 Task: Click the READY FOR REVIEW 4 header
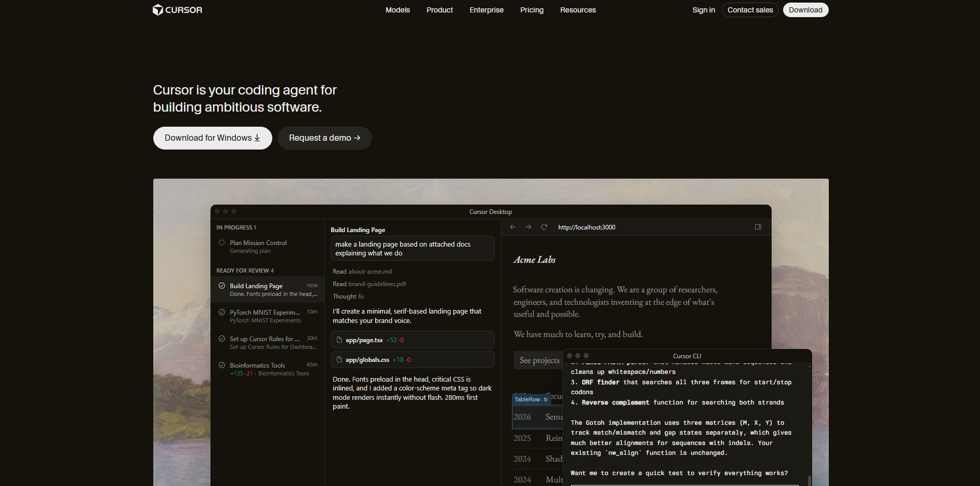click(x=245, y=271)
